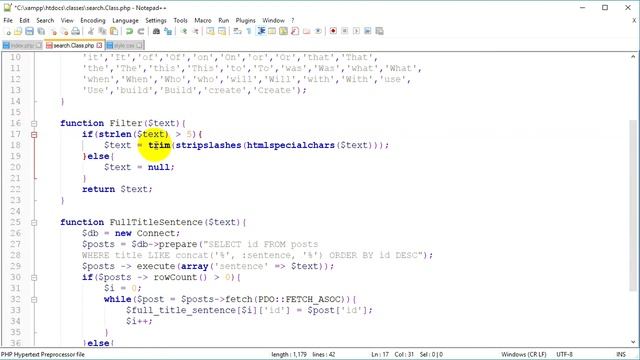
Task: Toggle synchronized horizontal scrolling
Action: point(222,31)
